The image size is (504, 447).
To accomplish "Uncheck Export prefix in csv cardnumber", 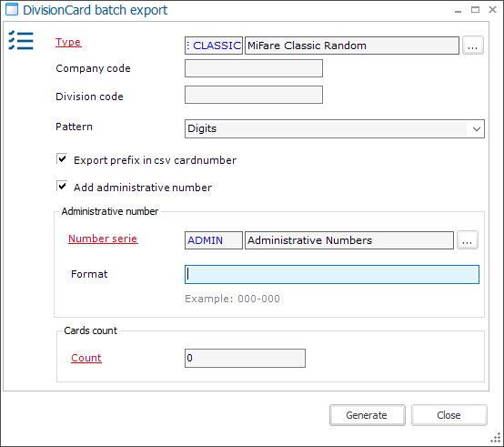I will [x=62, y=158].
